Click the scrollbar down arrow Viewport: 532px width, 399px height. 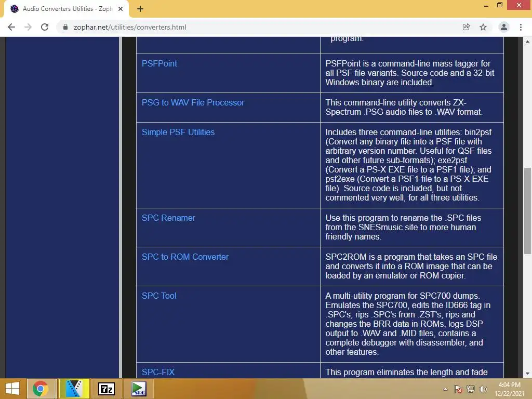(x=527, y=374)
